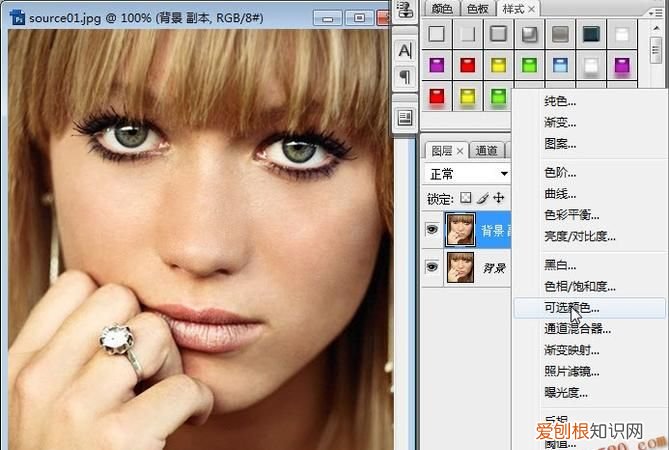Select 曲线... in the adjustment menu
The image size is (669, 450).
560,194
